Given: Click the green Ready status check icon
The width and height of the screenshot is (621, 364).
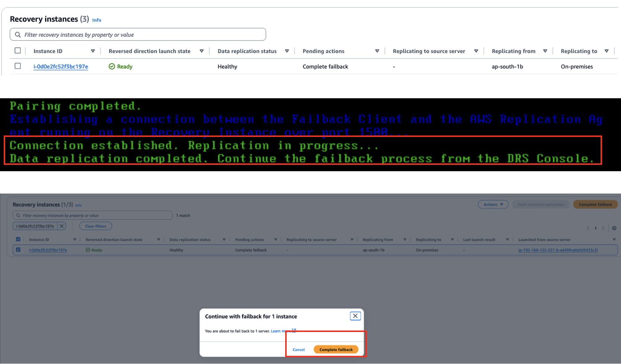Looking at the screenshot, I should coord(112,66).
